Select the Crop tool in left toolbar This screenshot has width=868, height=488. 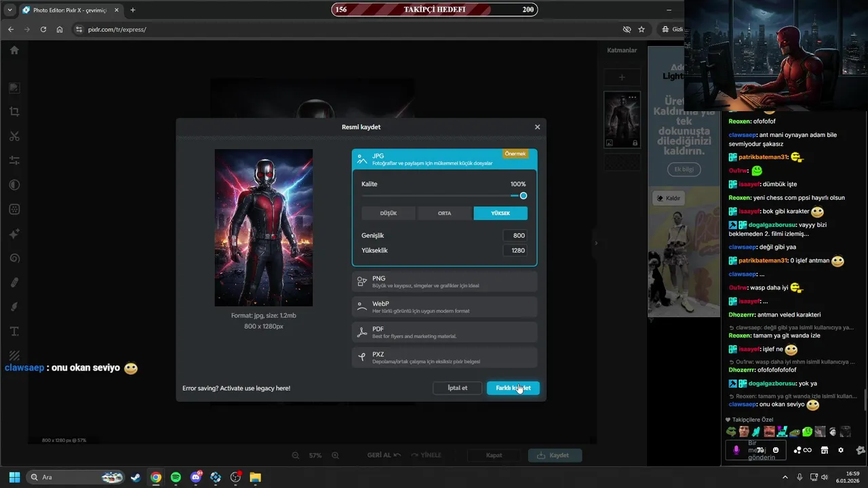click(14, 112)
